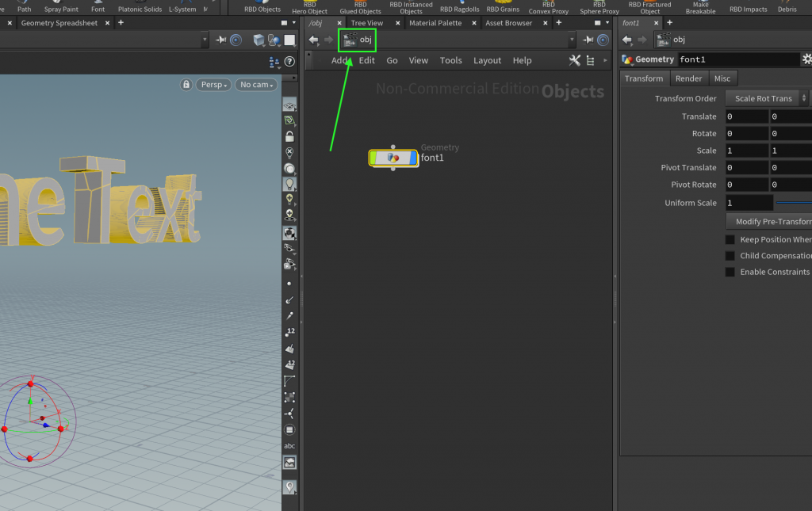Toggle display points dot icon
Viewport: 812px width, 511px height.
tap(289, 284)
